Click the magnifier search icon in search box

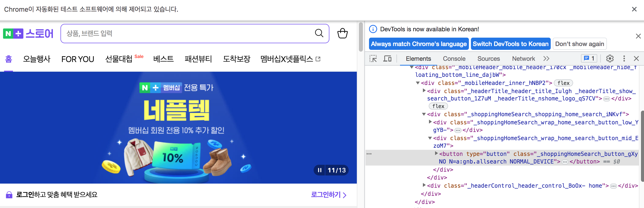click(319, 33)
